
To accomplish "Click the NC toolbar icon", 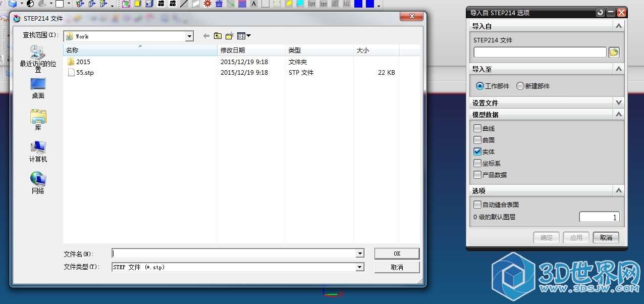I will tap(149, 4).
